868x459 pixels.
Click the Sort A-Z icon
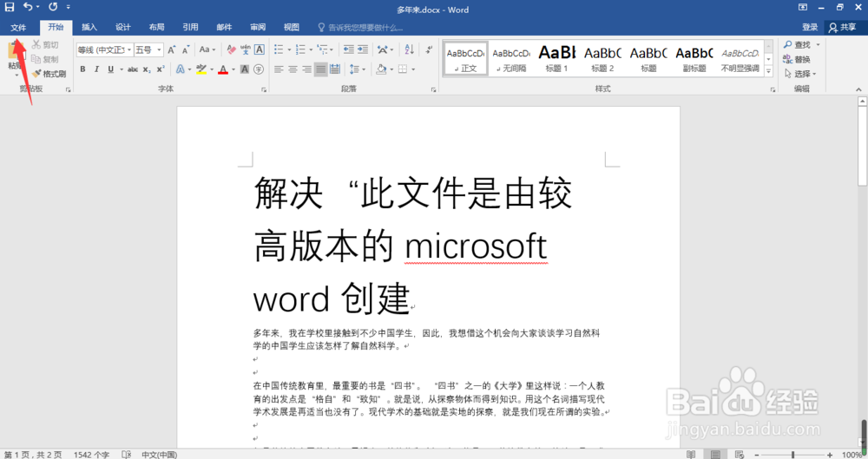[409, 49]
